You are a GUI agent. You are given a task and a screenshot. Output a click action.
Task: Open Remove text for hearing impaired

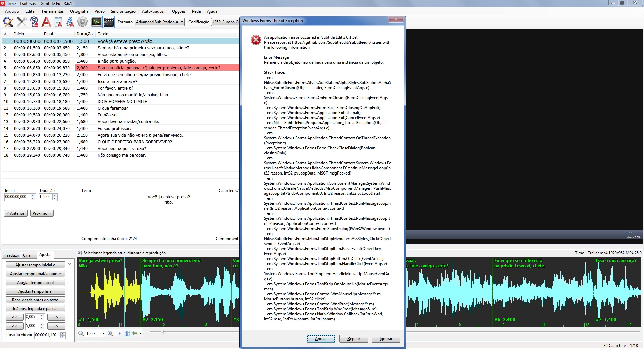pos(35,22)
